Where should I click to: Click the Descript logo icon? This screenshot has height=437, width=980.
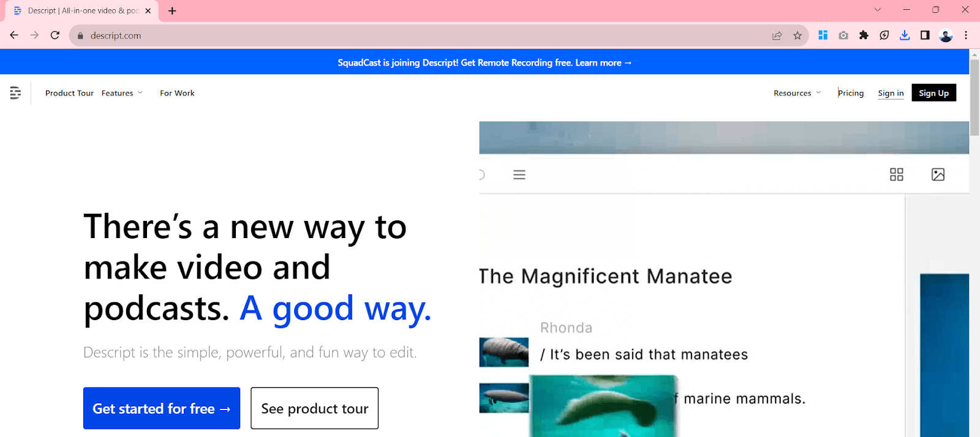click(x=15, y=93)
